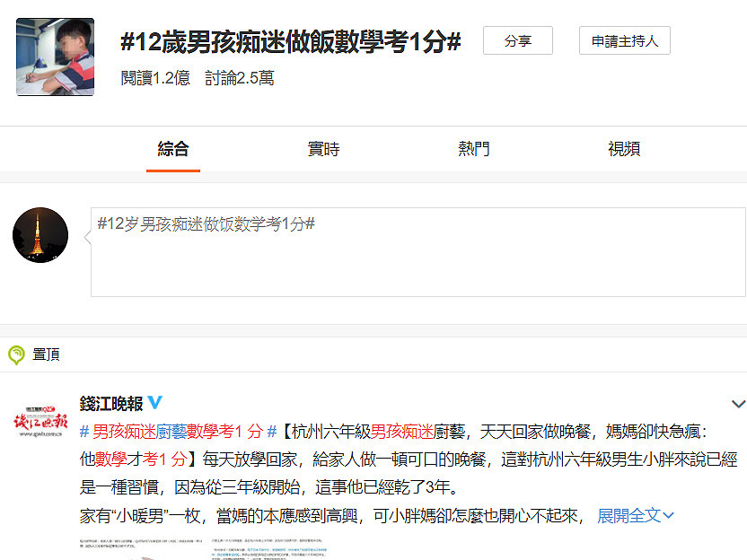Click the 討論2.5萬 discussion count
Image resolution: width=747 pixels, height=560 pixels.
(x=239, y=78)
